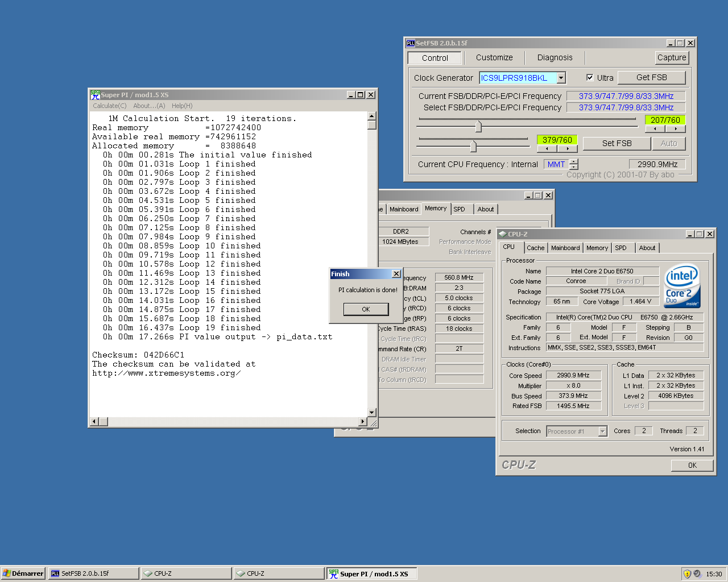The image size is (728, 582).
Task: Click the Super PI vertical scrollbar down arrow
Action: [372, 413]
